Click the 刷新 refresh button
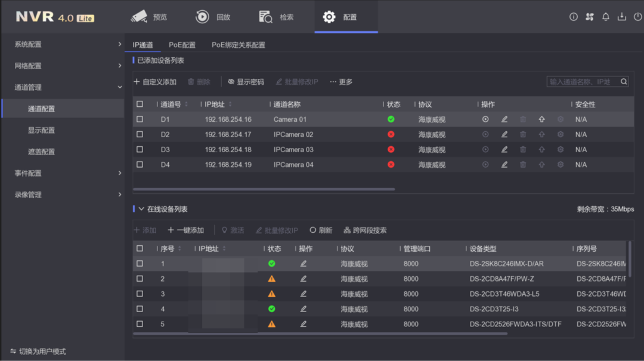Viewport: 644px width, 361px height. pos(321,230)
